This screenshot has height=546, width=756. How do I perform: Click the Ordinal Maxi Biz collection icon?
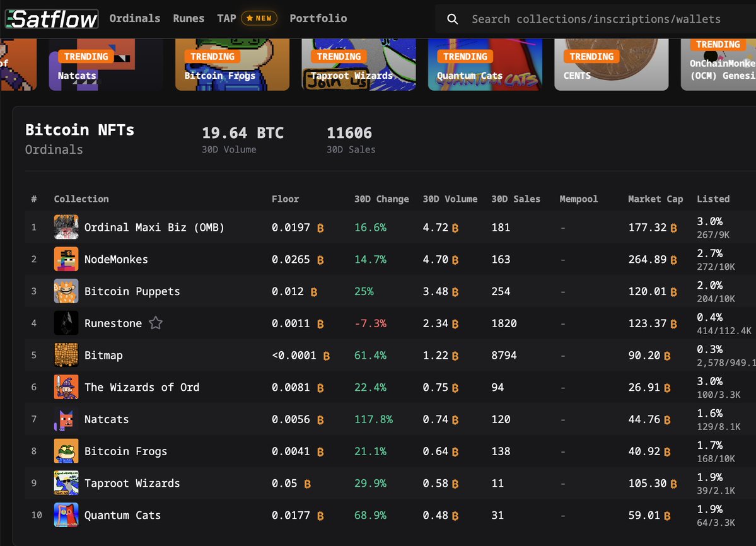tap(66, 228)
